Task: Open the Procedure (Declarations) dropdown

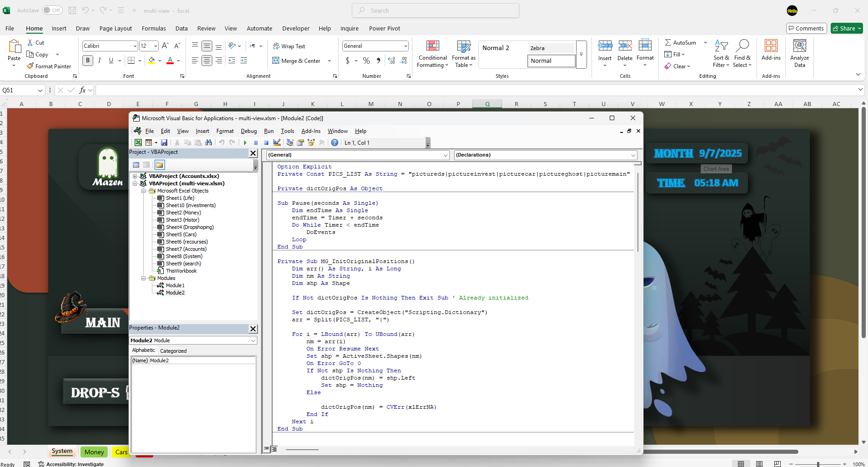Action: [x=633, y=155]
